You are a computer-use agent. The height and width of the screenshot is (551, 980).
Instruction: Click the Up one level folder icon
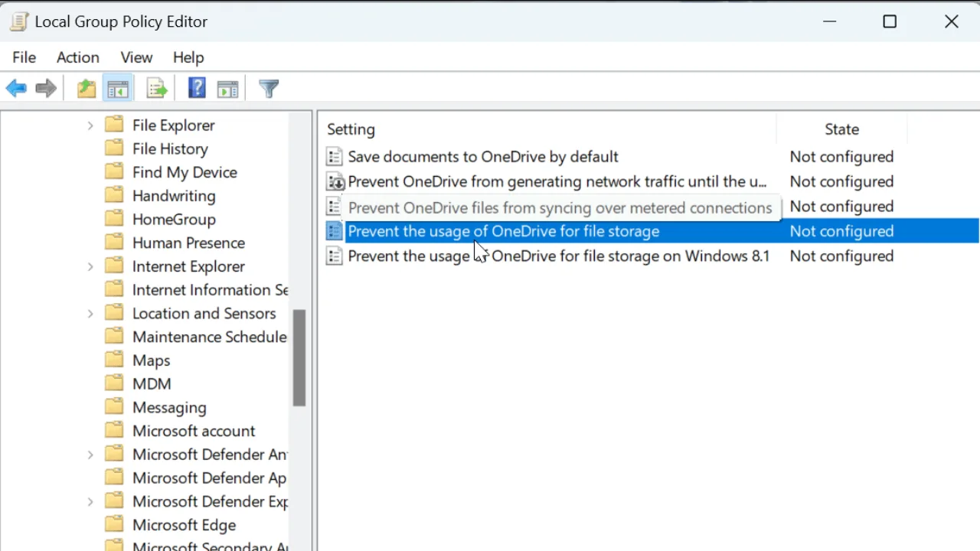point(86,88)
